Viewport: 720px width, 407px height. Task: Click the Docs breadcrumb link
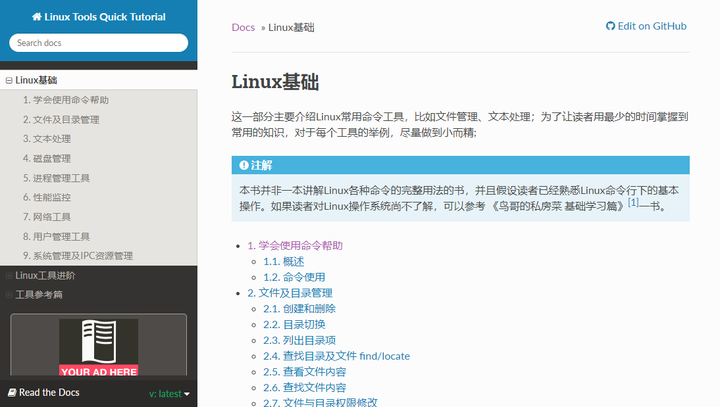(x=243, y=28)
